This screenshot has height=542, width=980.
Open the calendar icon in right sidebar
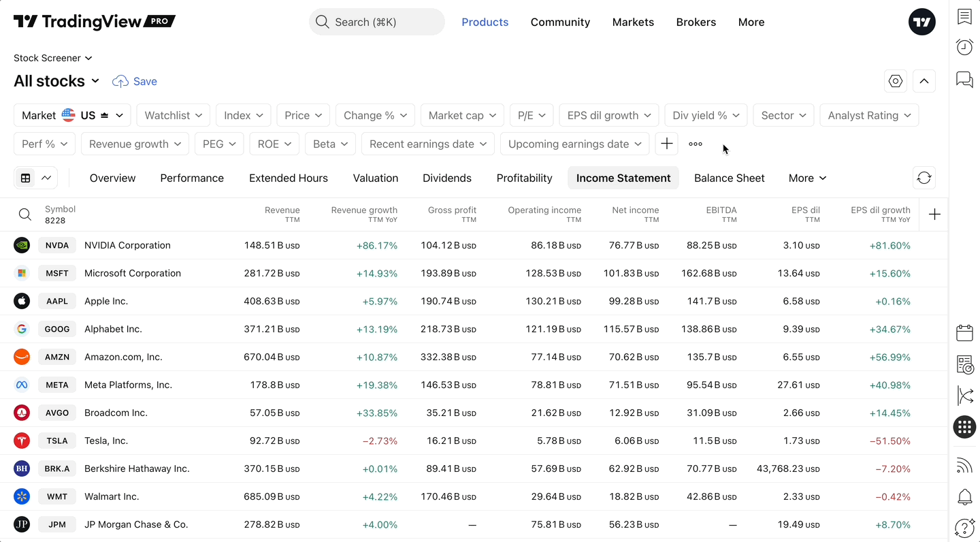point(964,332)
